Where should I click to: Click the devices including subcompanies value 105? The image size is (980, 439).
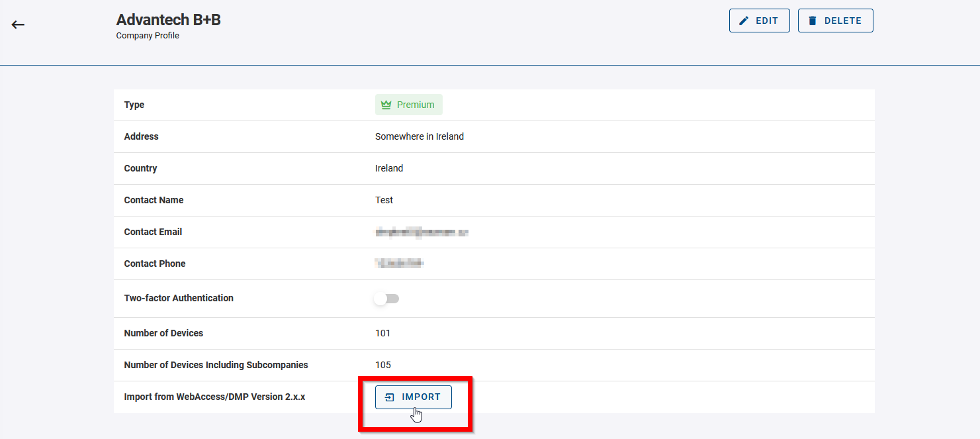point(382,365)
